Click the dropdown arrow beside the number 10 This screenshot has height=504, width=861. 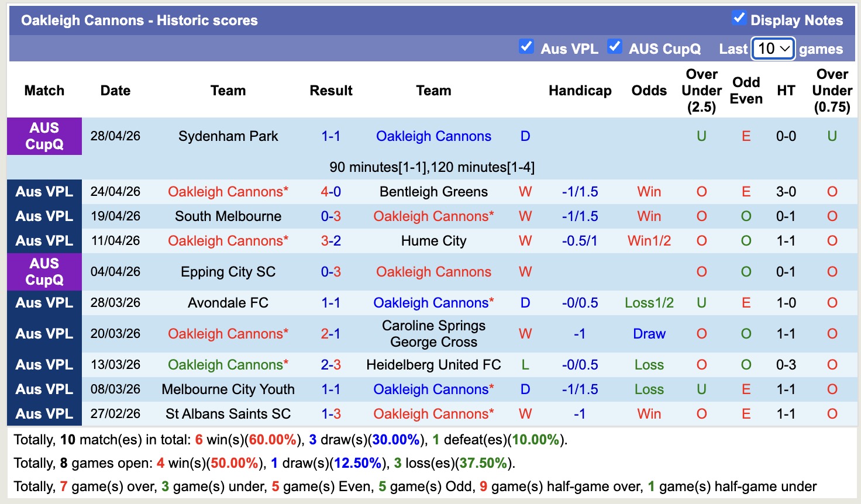pos(786,49)
